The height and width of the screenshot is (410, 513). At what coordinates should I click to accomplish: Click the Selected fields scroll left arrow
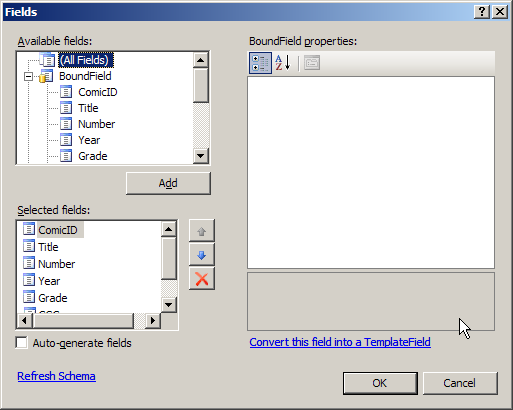click(24, 321)
